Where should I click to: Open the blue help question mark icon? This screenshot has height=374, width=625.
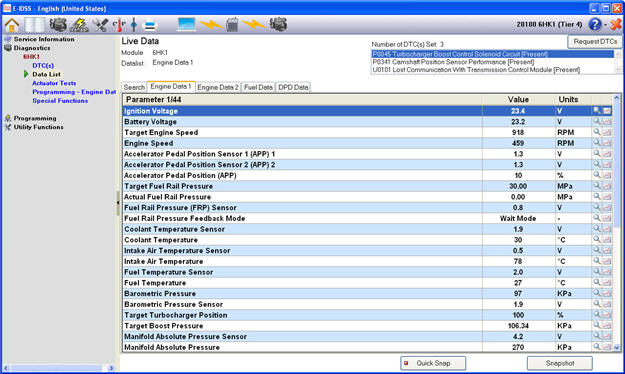(595, 25)
